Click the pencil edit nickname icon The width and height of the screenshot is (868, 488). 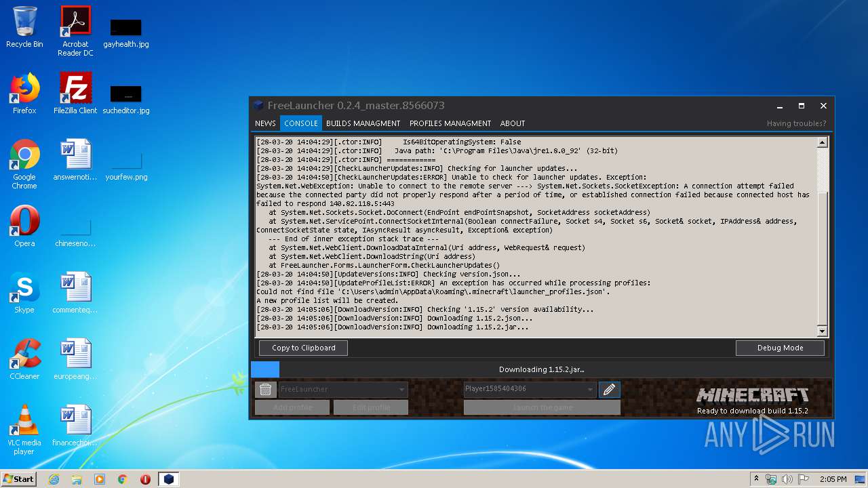point(609,389)
